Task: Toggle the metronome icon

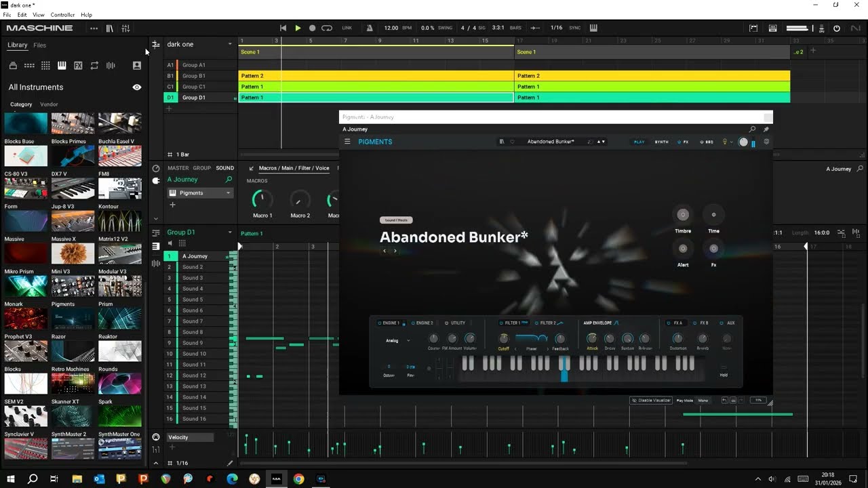Action: click(370, 28)
